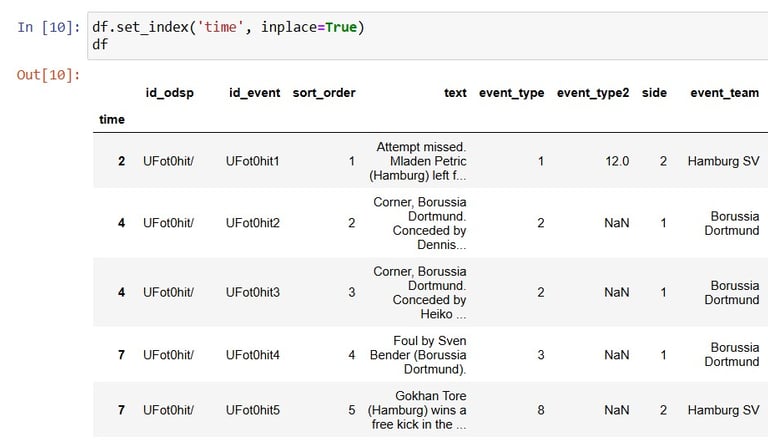The height and width of the screenshot is (447, 768).
Task: Select the In [10] prompt label
Action: 48,27
